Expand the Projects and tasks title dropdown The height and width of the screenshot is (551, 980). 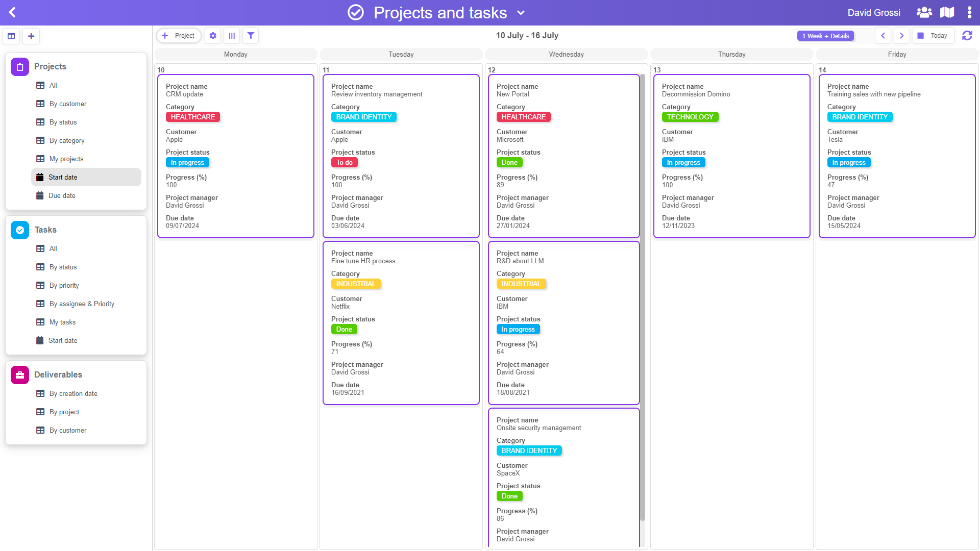click(521, 13)
